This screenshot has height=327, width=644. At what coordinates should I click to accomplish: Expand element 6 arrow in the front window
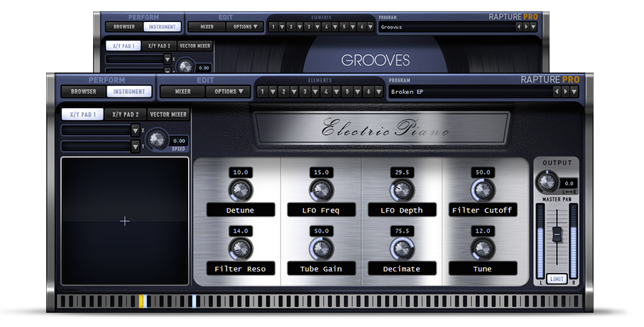378,91
